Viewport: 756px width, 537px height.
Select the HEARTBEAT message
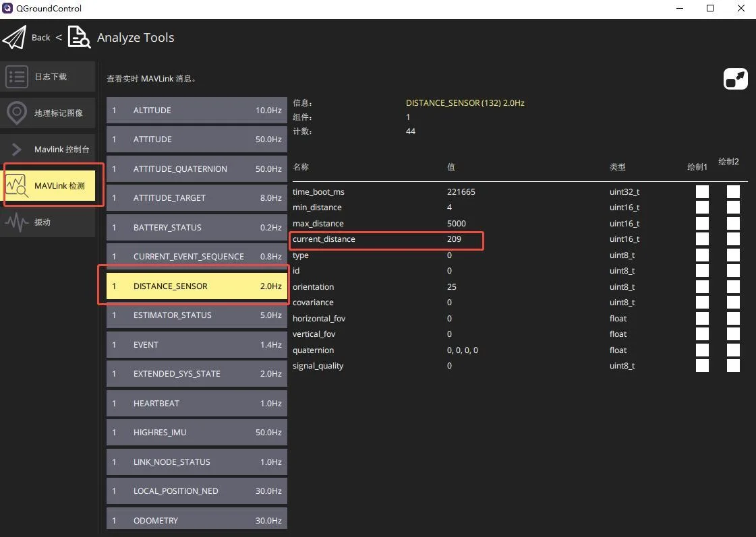pos(197,403)
